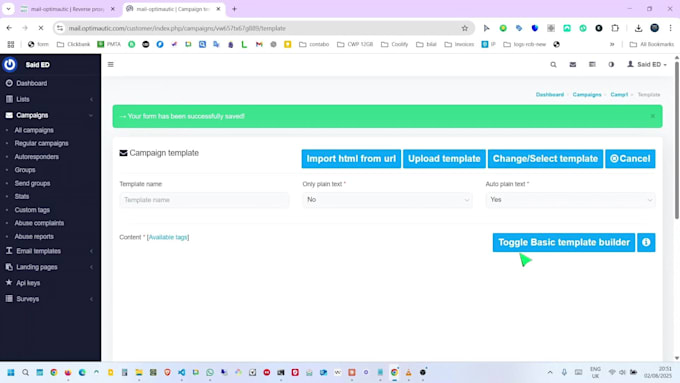Viewport: 680px width, 383px height.
Task: Collapse the Campaigns sidebar section
Action: point(50,115)
